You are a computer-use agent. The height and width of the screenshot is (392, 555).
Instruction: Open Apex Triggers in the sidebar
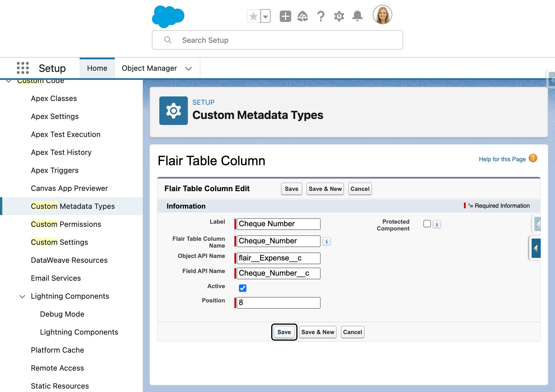click(55, 170)
